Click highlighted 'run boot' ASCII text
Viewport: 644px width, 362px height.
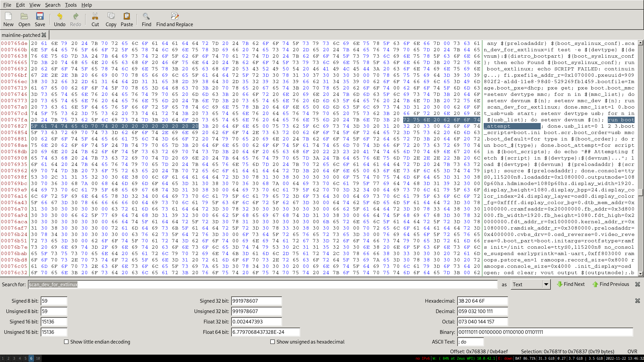[621, 120]
